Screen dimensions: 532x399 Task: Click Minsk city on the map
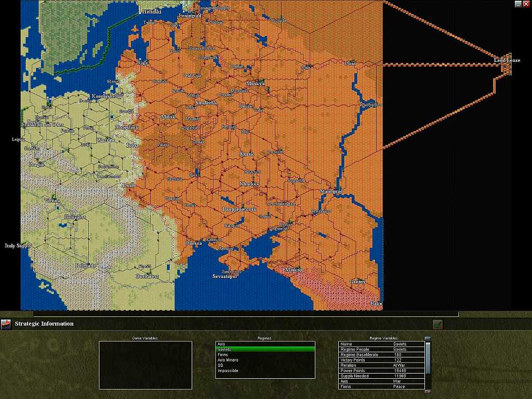[x=168, y=117]
